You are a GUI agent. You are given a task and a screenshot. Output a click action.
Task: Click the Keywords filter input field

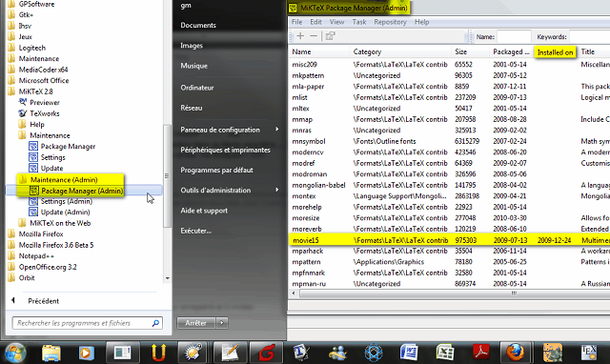(x=589, y=37)
